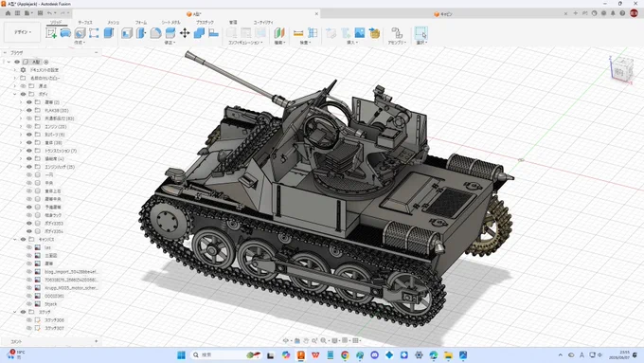Image resolution: width=644 pixels, height=363 pixels.
Task: Open the Insert Canvas image icon
Action: [360, 33]
